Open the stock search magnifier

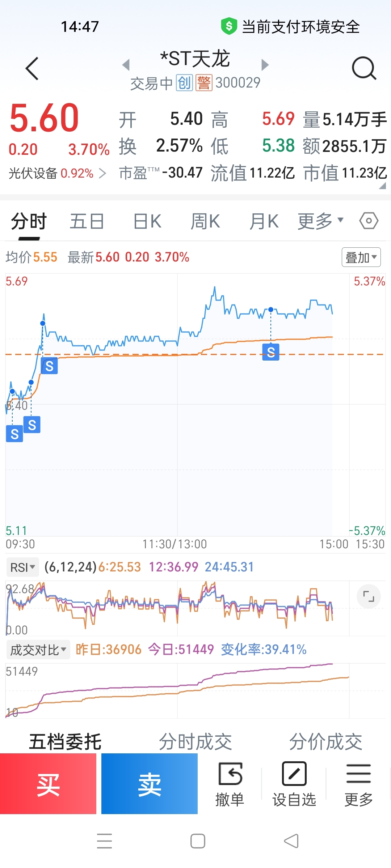tap(364, 68)
